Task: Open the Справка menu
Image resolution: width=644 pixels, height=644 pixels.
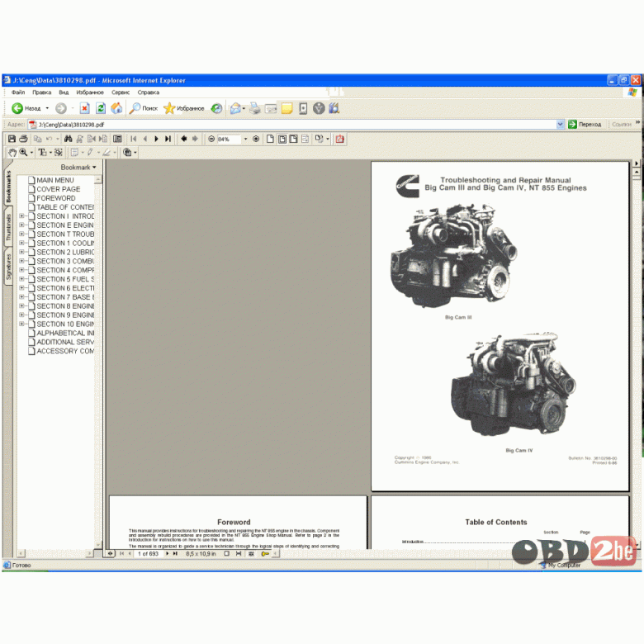Action: [x=149, y=92]
